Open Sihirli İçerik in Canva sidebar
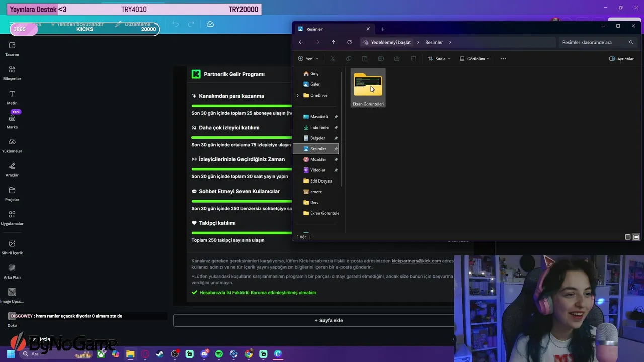Viewport: 644px width, 362px height. tap(12, 247)
